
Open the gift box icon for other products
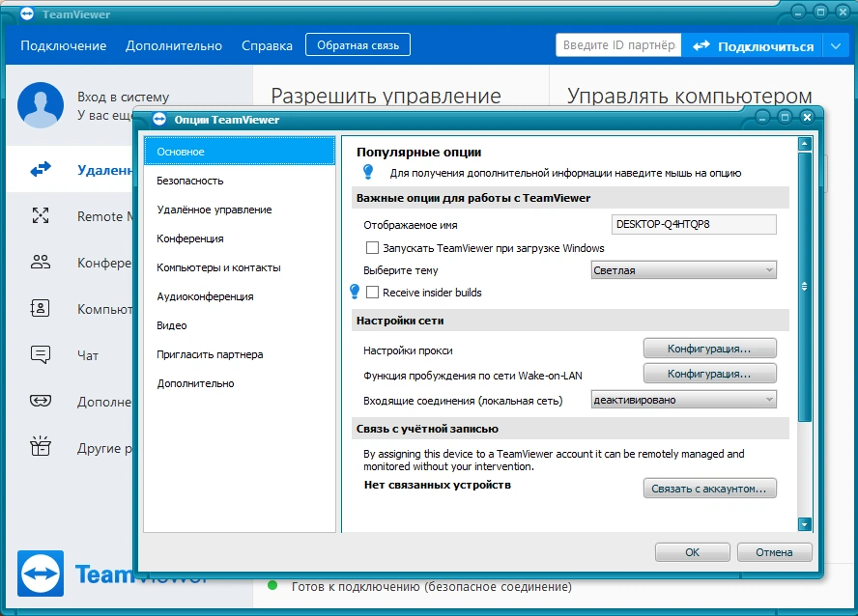pos(41,446)
